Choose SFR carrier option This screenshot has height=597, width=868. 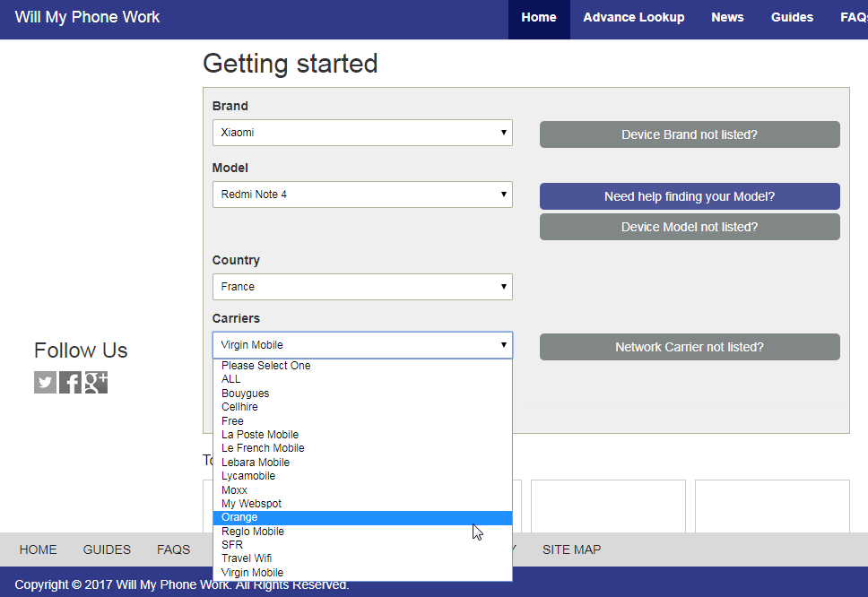tap(362, 545)
